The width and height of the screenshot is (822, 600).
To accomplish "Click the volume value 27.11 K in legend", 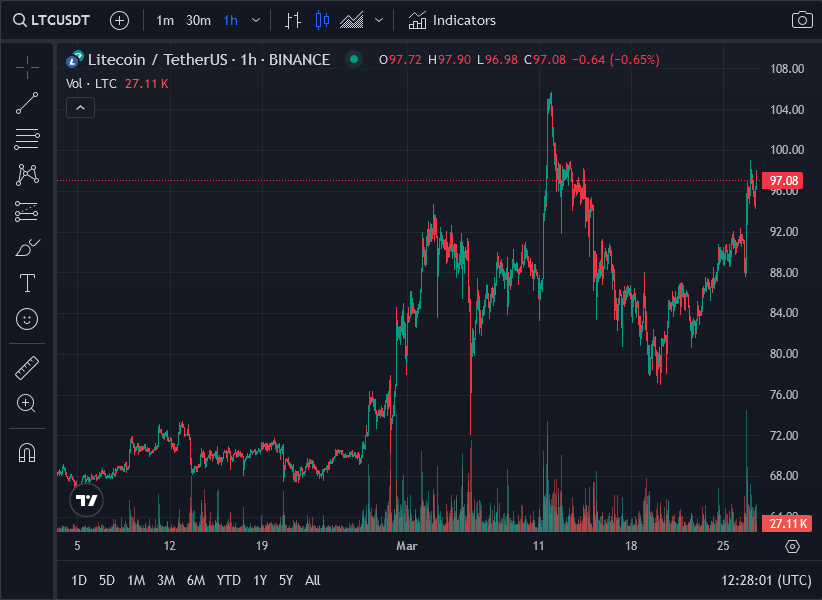I will click(x=146, y=84).
